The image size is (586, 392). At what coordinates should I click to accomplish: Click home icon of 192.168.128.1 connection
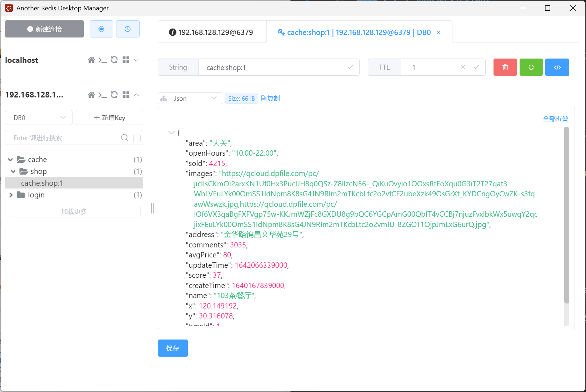91,95
